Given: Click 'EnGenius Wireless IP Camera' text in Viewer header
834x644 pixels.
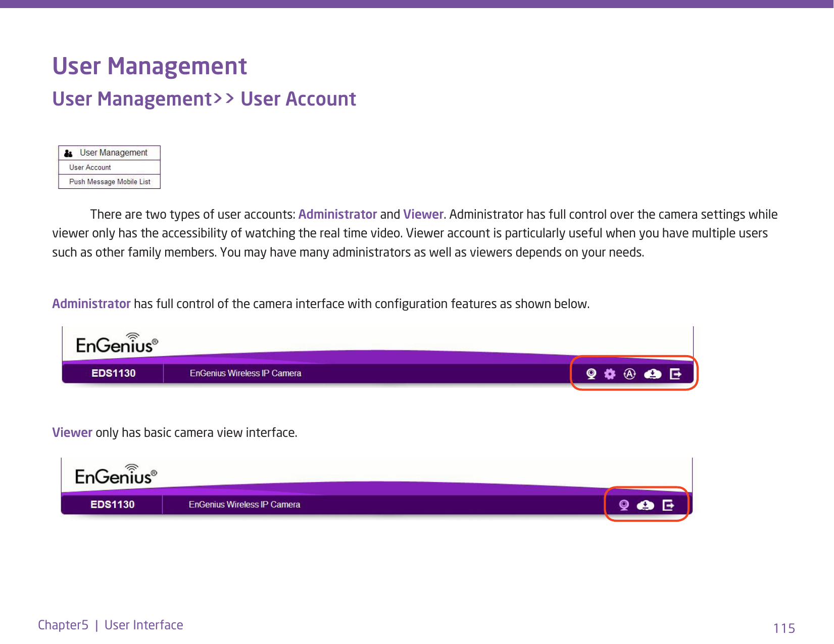Looking at the screenshot, I should click(x=244, y=505).
